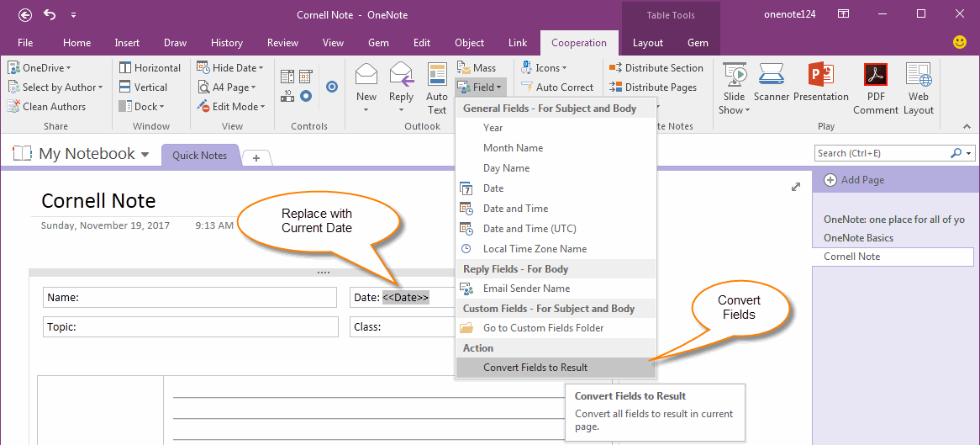The width and height of the screenshot is (980, 445).
Task: Click the New Outlook mail envelope icon
Action: pos(366,75)
